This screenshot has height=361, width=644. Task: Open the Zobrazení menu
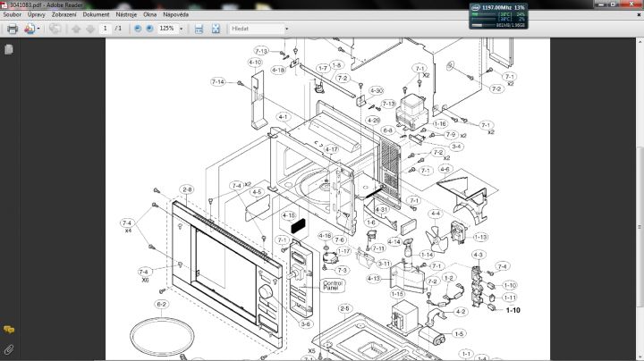click(64, 14)
